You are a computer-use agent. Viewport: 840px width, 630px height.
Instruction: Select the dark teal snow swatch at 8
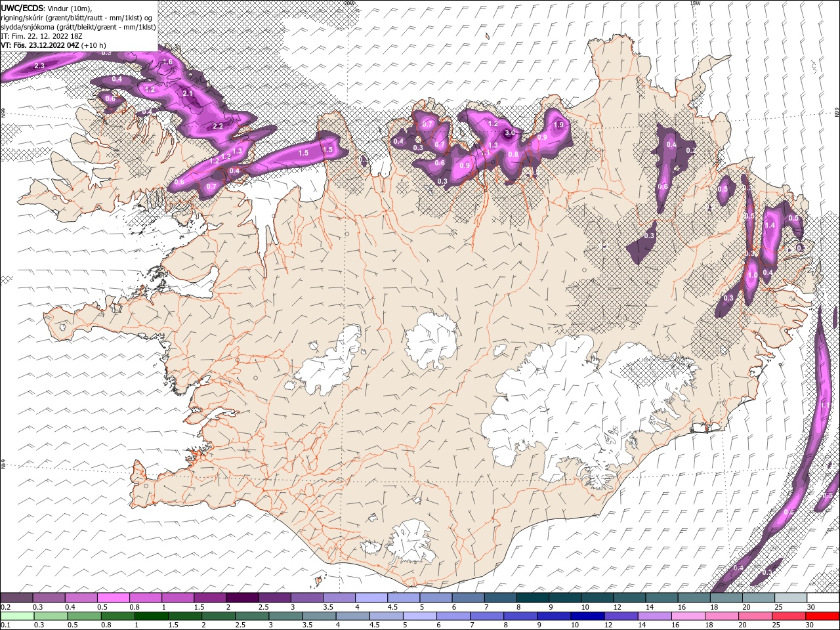pos(533,598)
